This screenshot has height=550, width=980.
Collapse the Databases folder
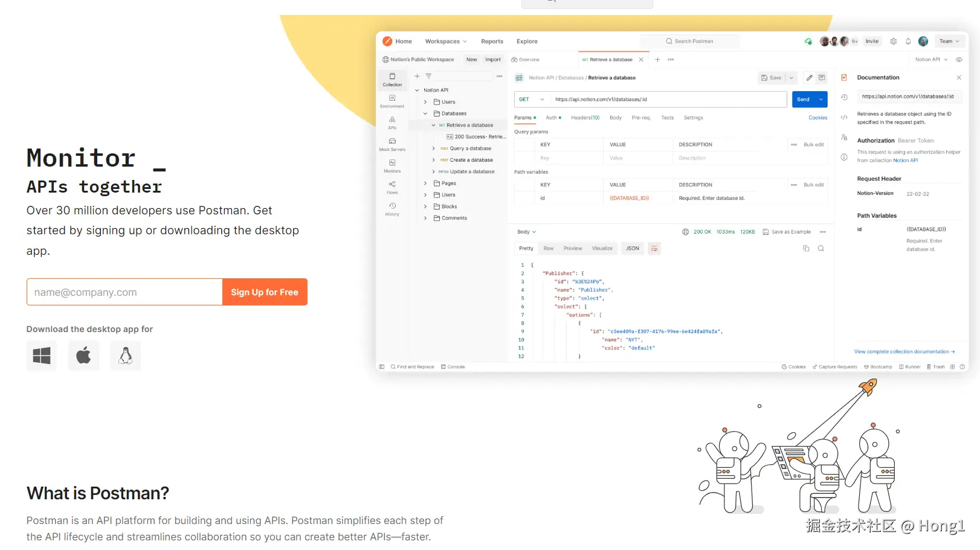[425, 114]
